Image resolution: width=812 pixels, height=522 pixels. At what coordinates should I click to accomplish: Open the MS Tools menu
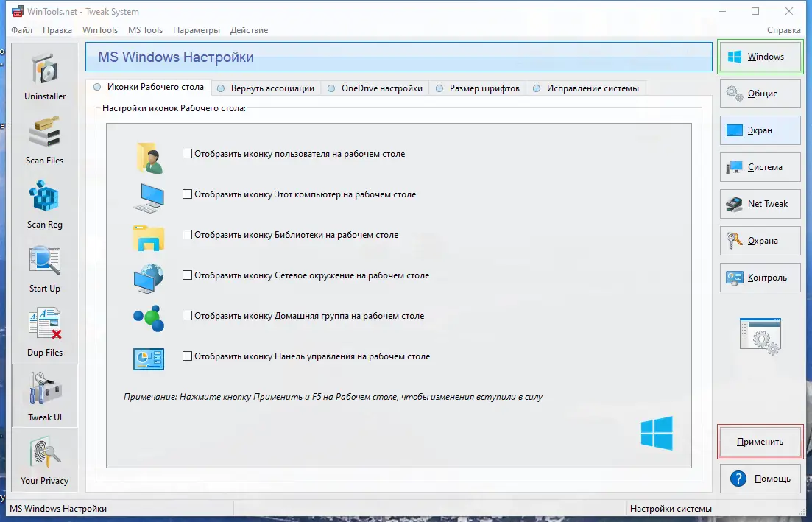tap(146, 30)
